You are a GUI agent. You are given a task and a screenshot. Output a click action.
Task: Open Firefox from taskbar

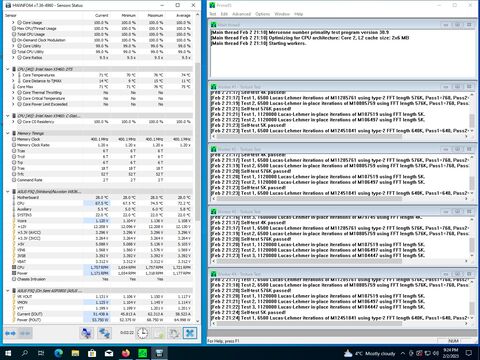tap(126, 353)
